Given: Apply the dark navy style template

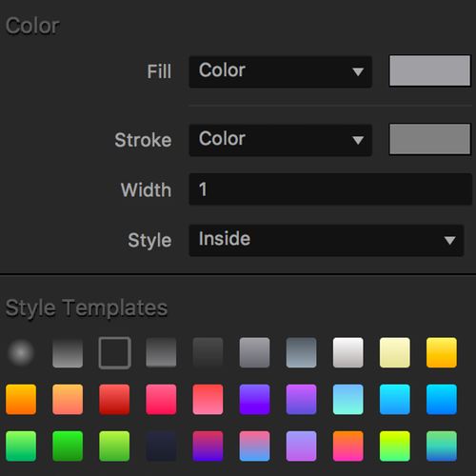Looking at the screenshot, I should (161, 446).
